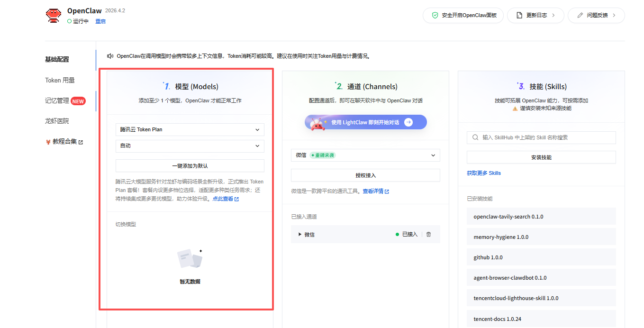
Task: Open the 更新日志 button
Action: [535, 15]
